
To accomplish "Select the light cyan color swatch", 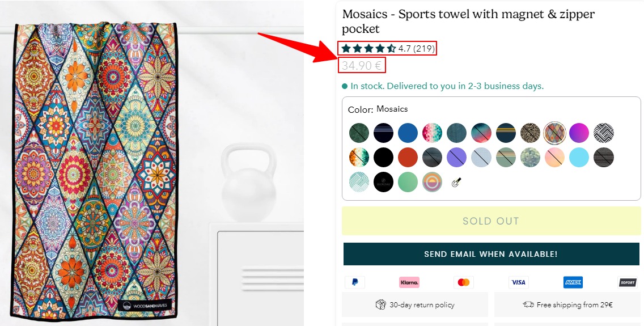I will click(579, 157).
